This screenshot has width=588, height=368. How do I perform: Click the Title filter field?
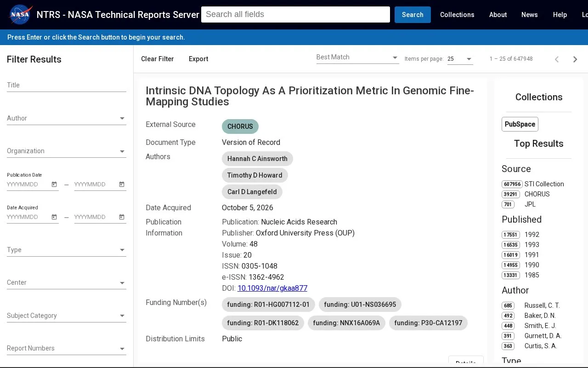click(67, 85)
